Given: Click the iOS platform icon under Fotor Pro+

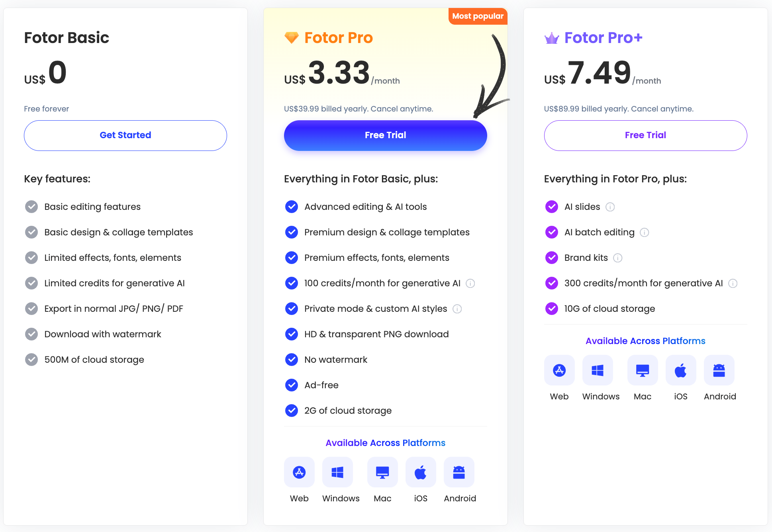Looking at the screenshot, I should 681,370.
